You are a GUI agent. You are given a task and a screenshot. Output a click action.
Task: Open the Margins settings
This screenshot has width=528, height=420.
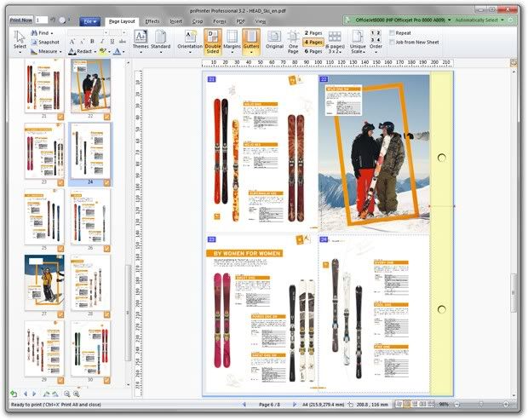point(232,42)
